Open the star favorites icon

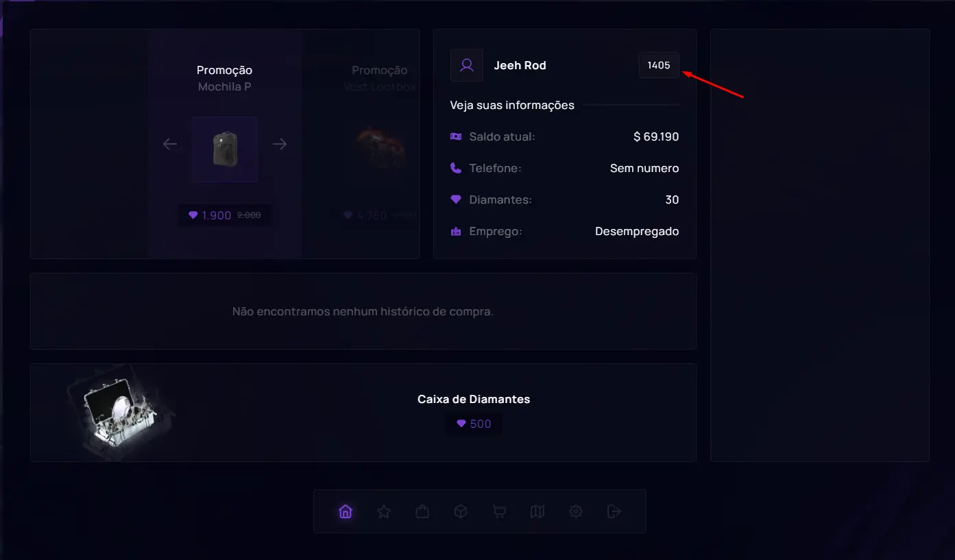coord(384,511)
